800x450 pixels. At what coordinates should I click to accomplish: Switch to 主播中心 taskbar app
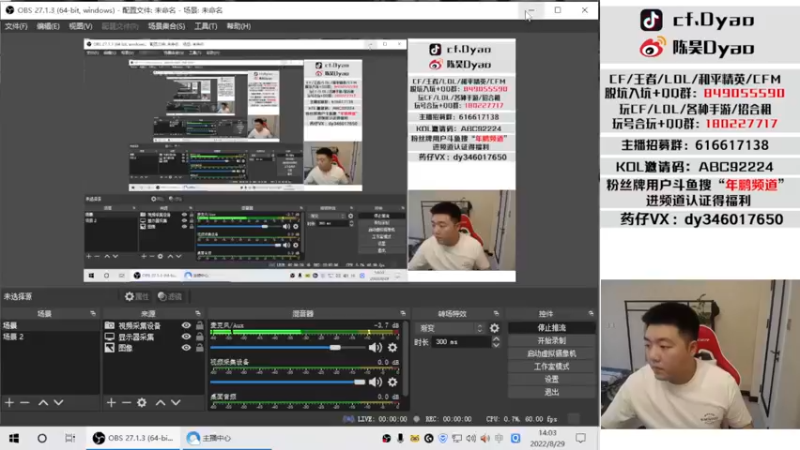click(x=226, y=438)
